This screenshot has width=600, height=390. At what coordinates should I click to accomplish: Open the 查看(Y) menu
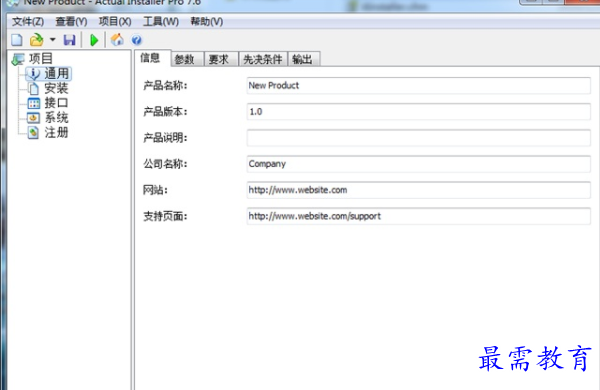tap(71, 21)
